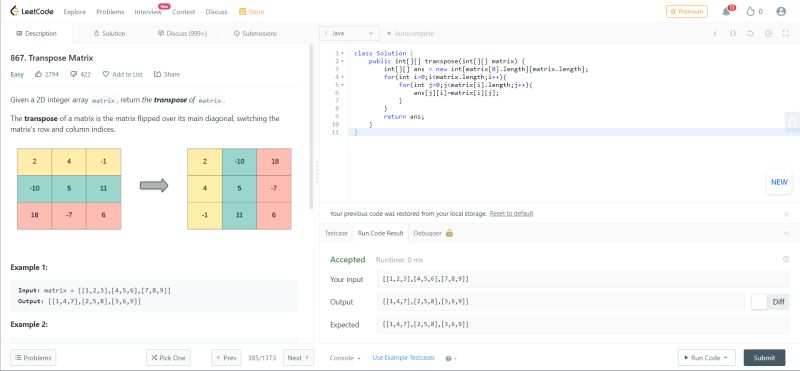Open the Testcase tab
Image resolution: width=800 pixels, height=371 pixels.
336,233
